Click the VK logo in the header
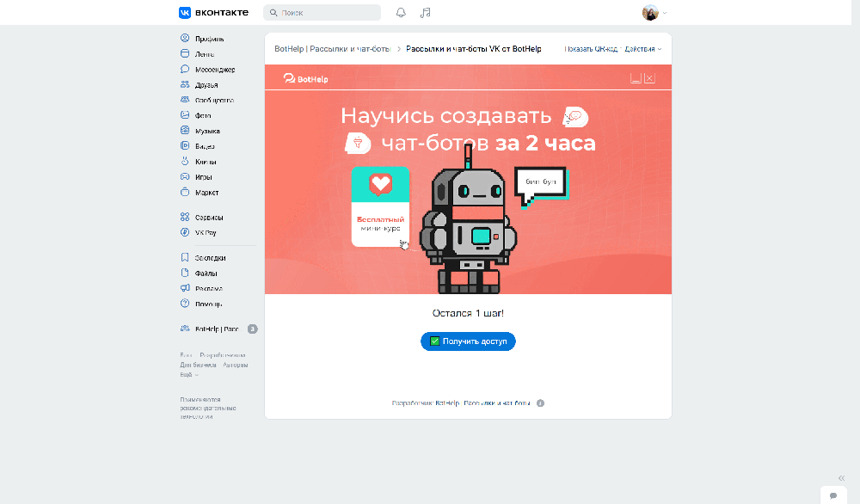 tap(213, 13)
